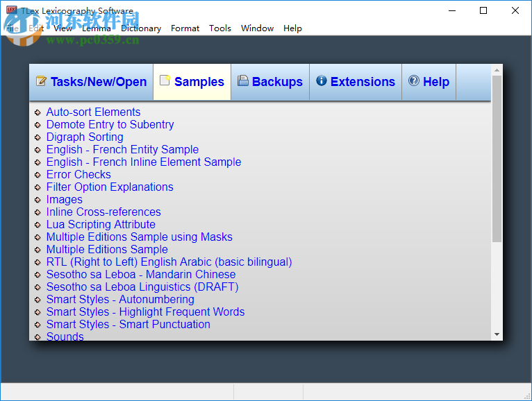Click the info icon on Extensions tab
532x401 pixels.
coord(322,80)
